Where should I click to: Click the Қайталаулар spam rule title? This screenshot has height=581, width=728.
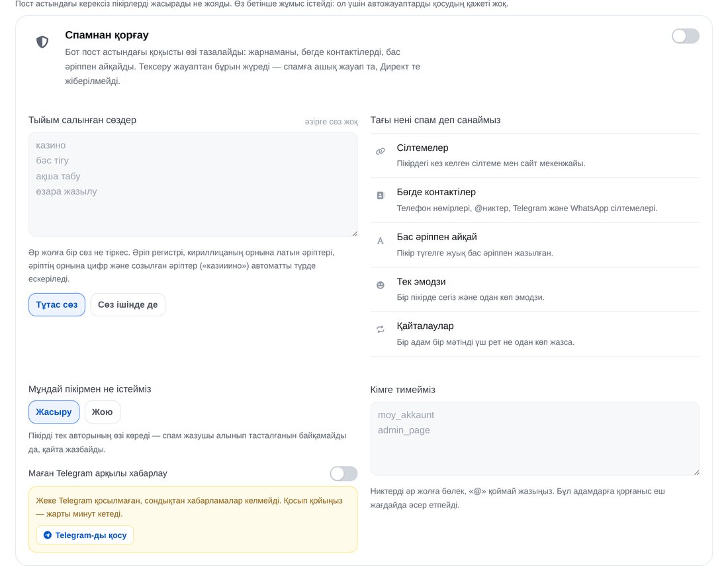(x=426, y=326)
